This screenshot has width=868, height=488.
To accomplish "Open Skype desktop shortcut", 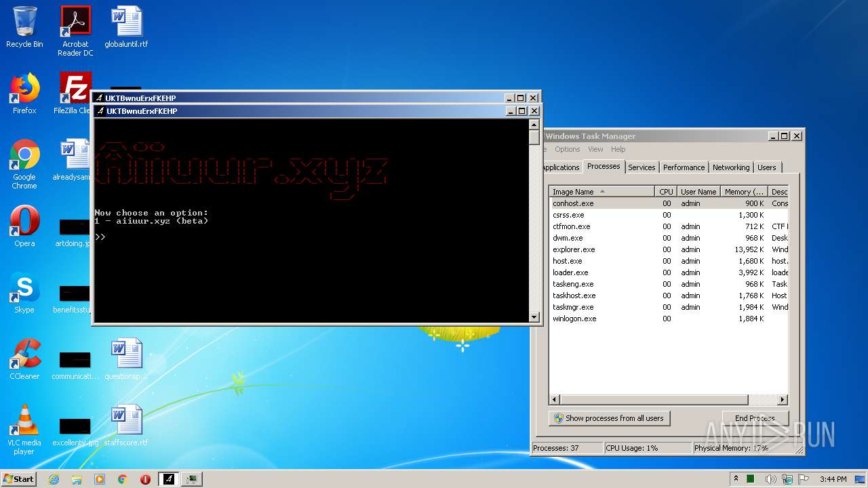I will pyautogui.click(x=24, y=293).
